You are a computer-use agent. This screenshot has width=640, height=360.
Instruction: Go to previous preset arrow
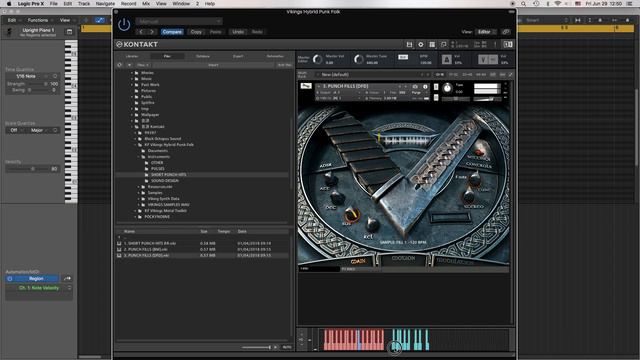click(141, 32)
